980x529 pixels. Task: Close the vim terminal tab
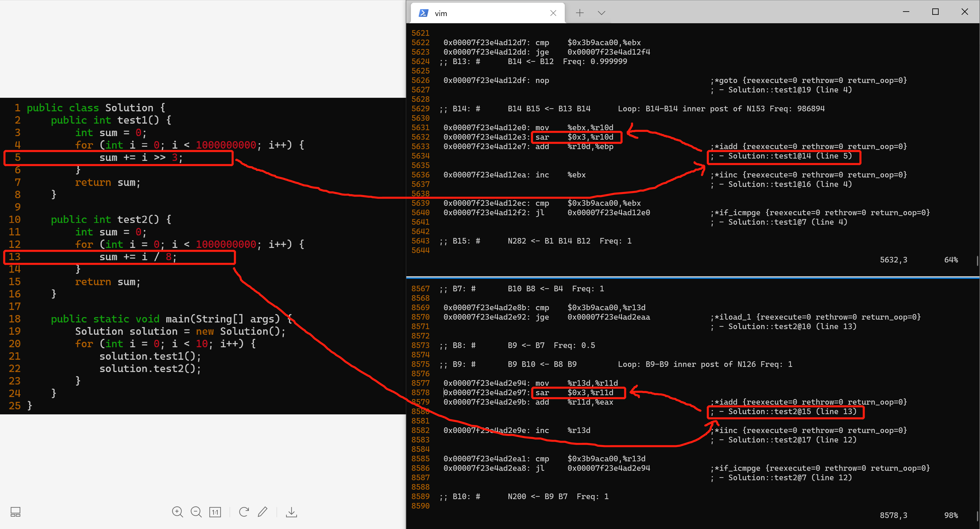click(x=553, y=13)
